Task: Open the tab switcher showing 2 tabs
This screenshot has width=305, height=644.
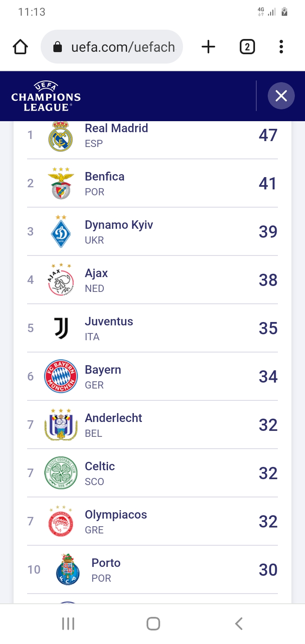Action: point(247,47)
